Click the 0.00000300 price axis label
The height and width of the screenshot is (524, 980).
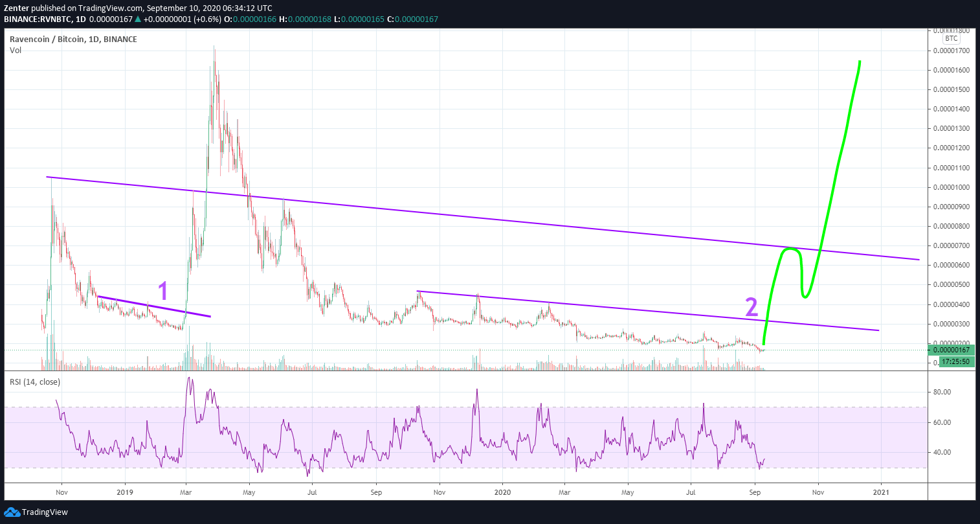[951, 324]
